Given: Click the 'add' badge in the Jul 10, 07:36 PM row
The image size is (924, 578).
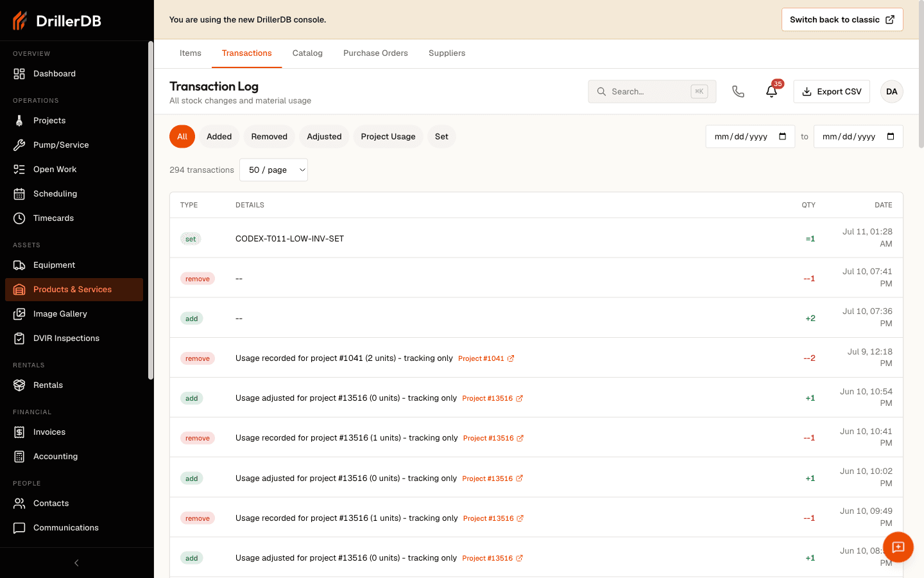Looking at the screenshot, I should (x=192, y=319).
